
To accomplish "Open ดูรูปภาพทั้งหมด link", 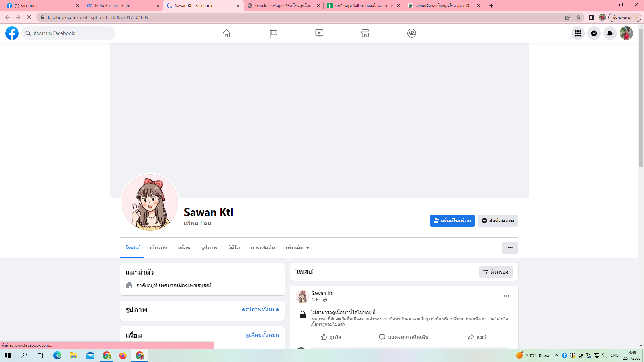I will click(x=260, y=309).
